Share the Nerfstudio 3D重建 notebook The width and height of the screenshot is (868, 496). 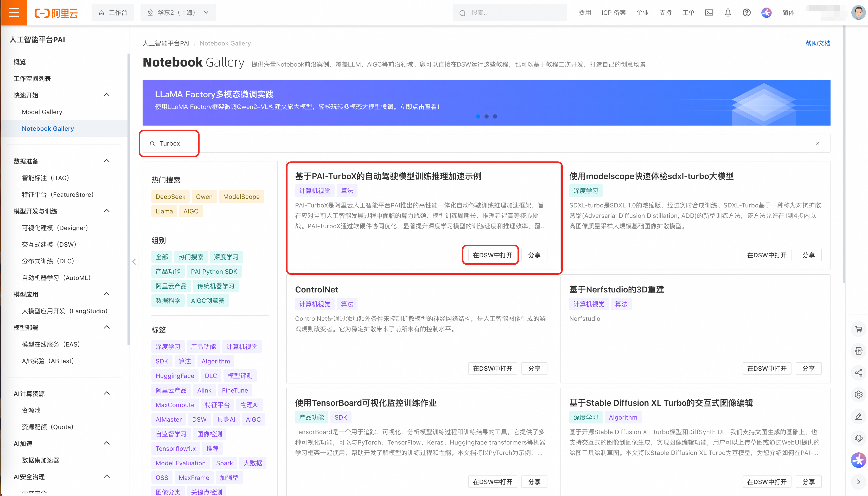[x=808, y=369]
